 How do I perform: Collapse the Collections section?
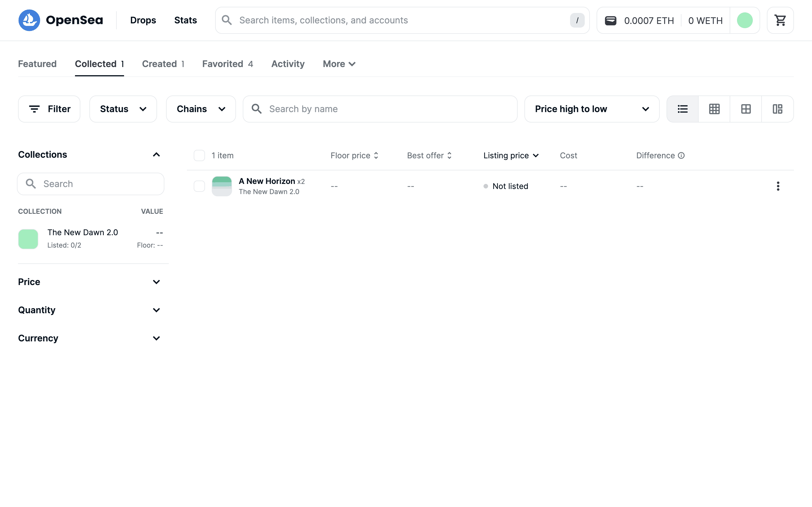156,155
